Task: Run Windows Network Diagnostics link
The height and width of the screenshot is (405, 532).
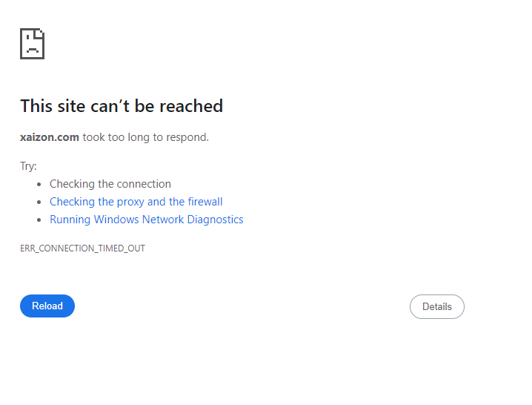Action: click(147, 219)
